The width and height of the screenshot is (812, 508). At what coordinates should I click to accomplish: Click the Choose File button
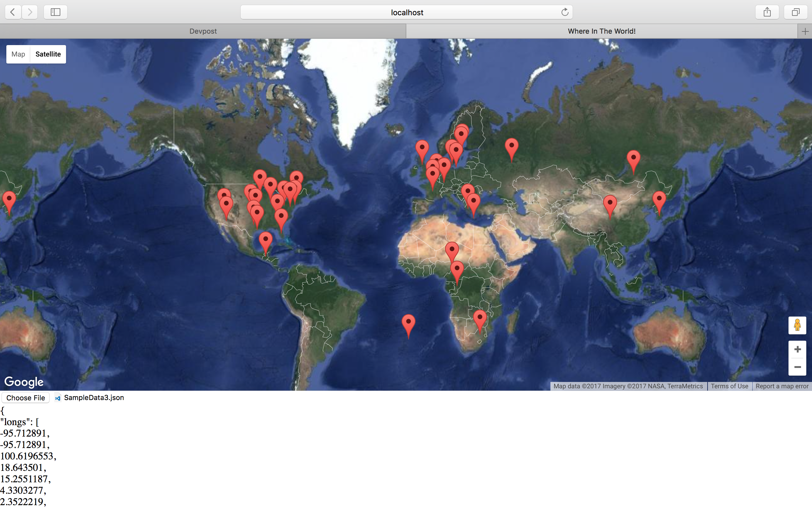click(x=25, y=398)
